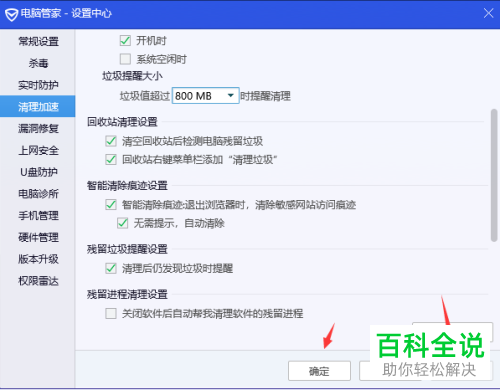Screen dimensions: 500x390
Task: Switch to the 杀毒 settings
Action: pos(38,63)
